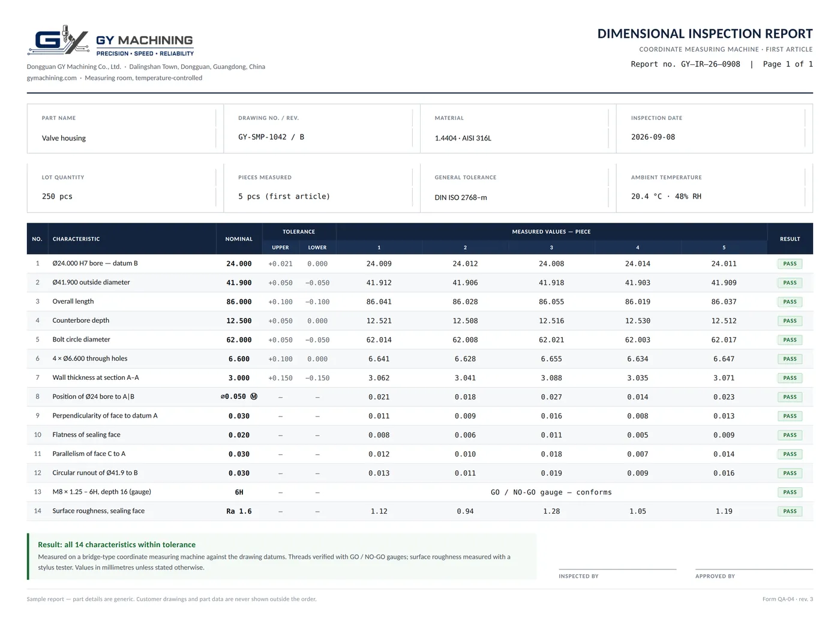This screenshot has width=840, height=624.
Task: Click measured value 62.021
Action: [x=551, y=340]
